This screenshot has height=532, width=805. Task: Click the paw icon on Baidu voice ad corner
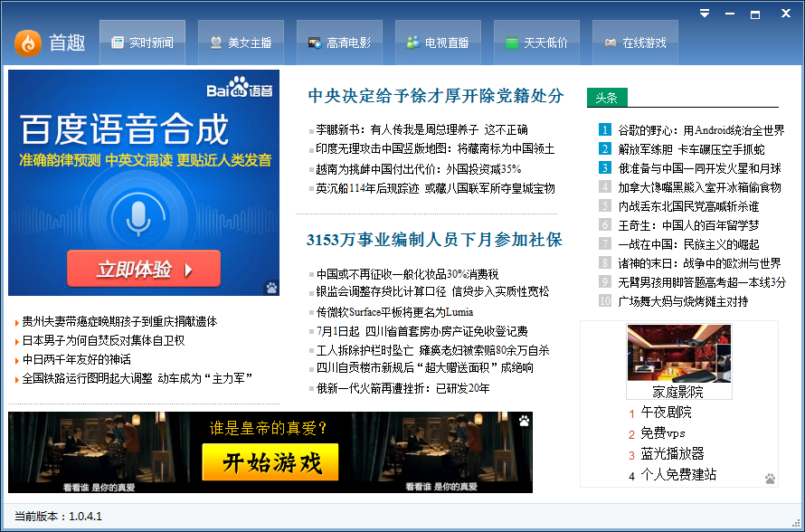271,288
